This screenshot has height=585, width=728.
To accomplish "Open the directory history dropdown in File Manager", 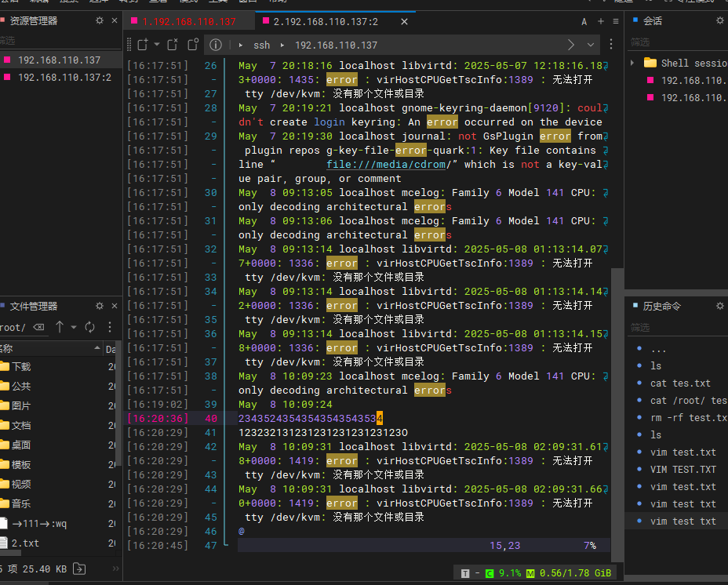I will tap(74, 327).
